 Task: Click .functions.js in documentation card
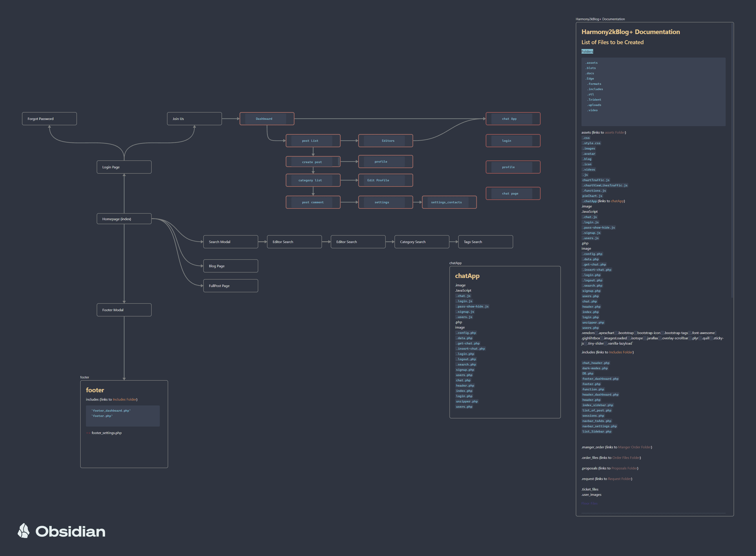(594, 191)
